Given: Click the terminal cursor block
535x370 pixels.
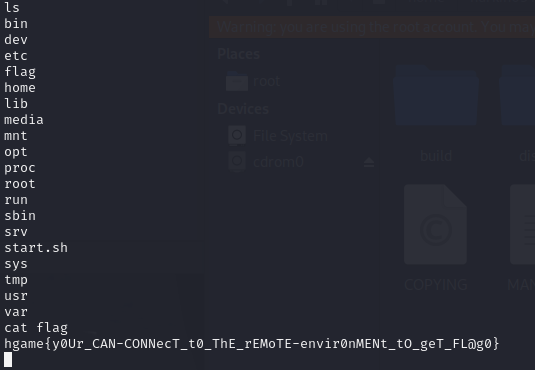Looking at the screenshot, I should [x=8, y=360].
